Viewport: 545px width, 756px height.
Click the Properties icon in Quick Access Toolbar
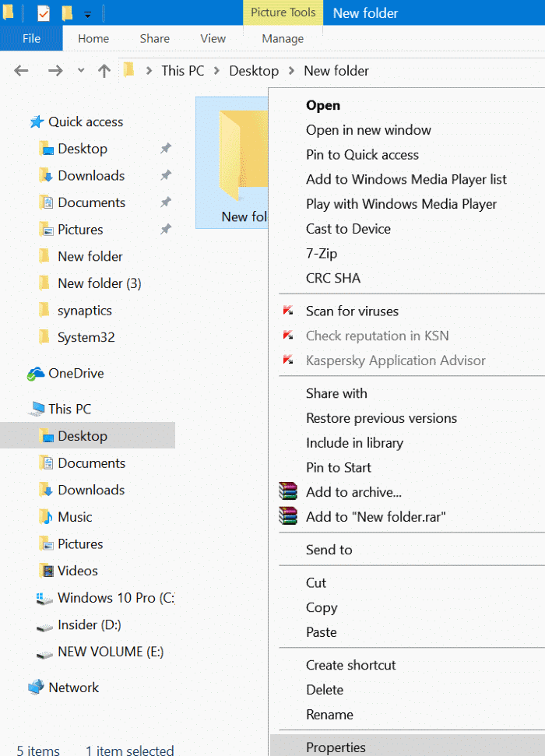[x=44, y=13]
